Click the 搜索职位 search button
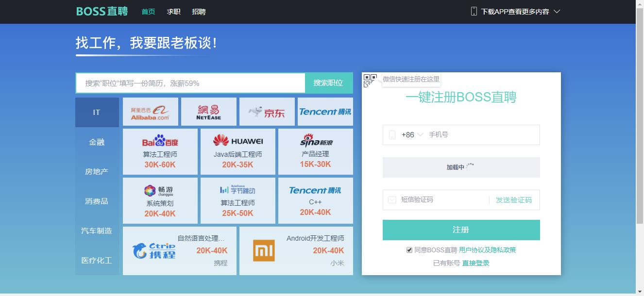 [x=328, y=83]
